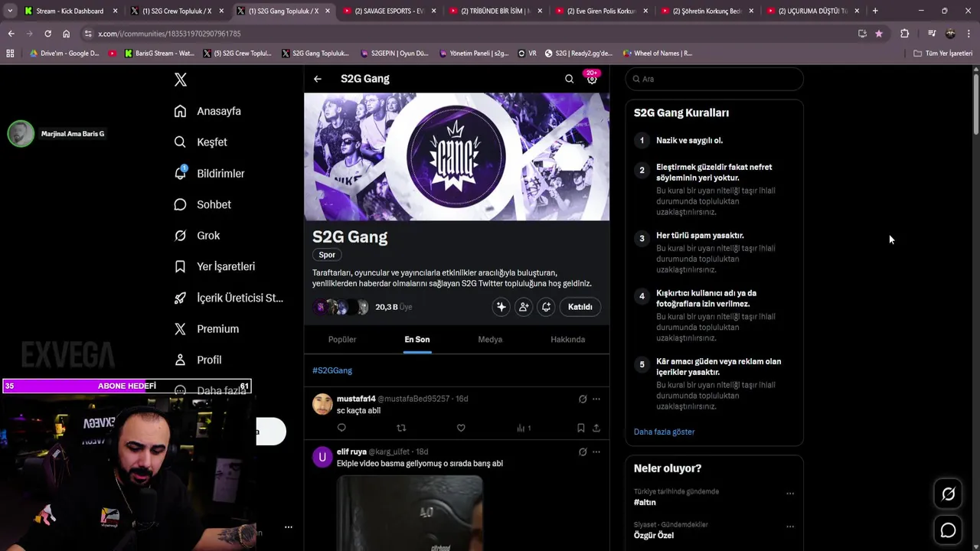980x551 pixels.
Task: Share mustafa14's post
Action: pos(596,428)
